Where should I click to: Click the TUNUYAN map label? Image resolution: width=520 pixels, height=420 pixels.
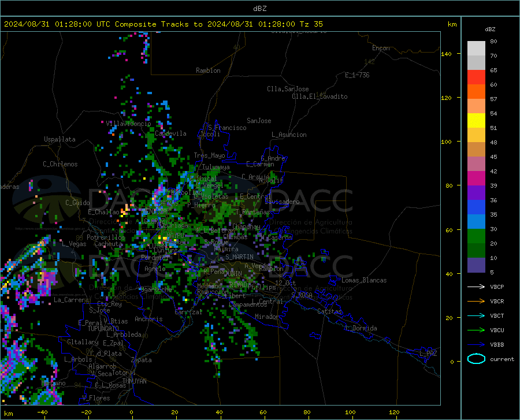(134, 381)
